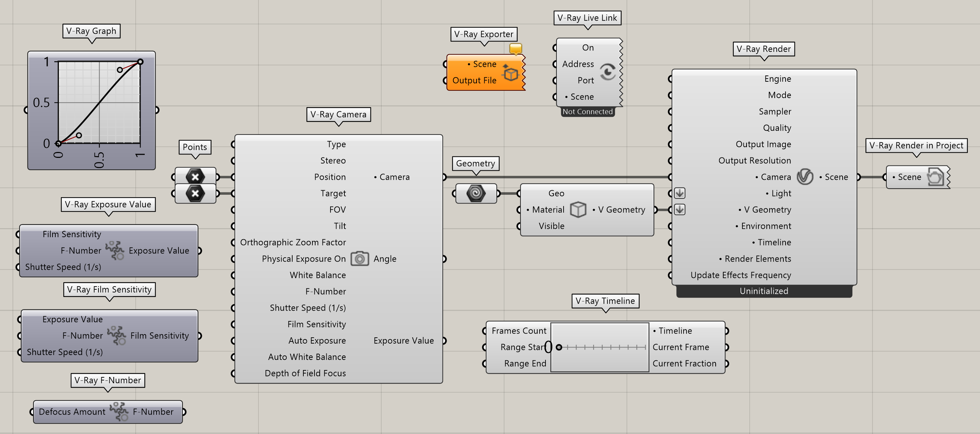Click the flatten arrow beside V Geometry input
This screenshot has height=434, width=980.
(x=680, y=210)
